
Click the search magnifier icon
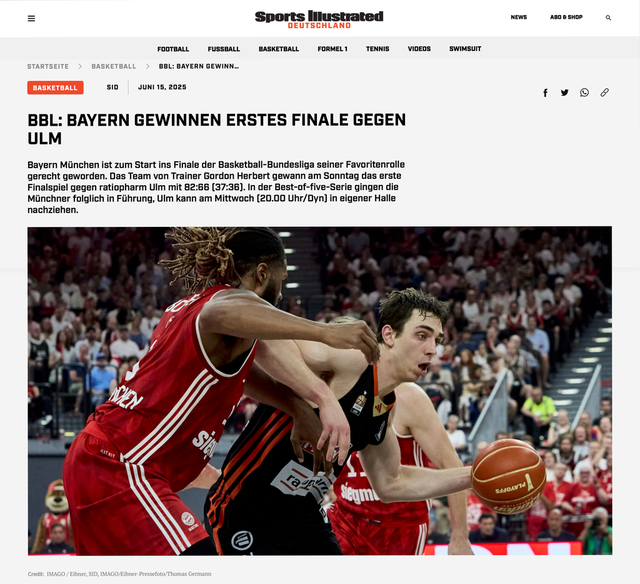tap(608, 18)
